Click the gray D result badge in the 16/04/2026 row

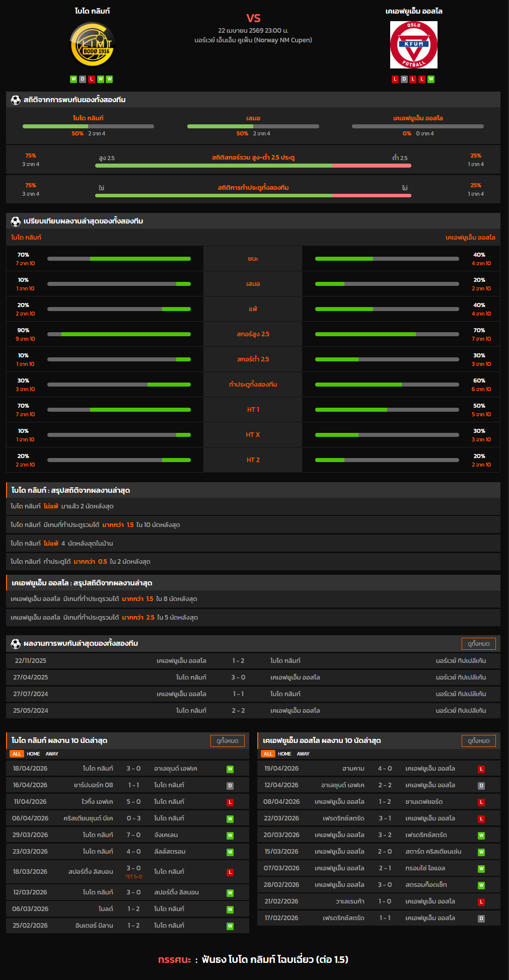click(x=230, y=786)
